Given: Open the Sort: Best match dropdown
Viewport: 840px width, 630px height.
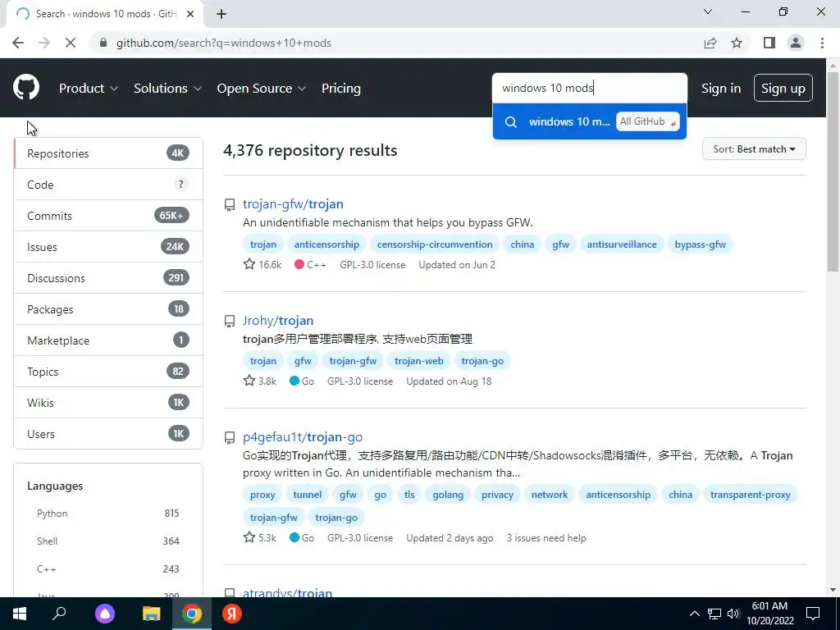Looking at the screenshot, I should pyautogui.click(x=754, y=149).
